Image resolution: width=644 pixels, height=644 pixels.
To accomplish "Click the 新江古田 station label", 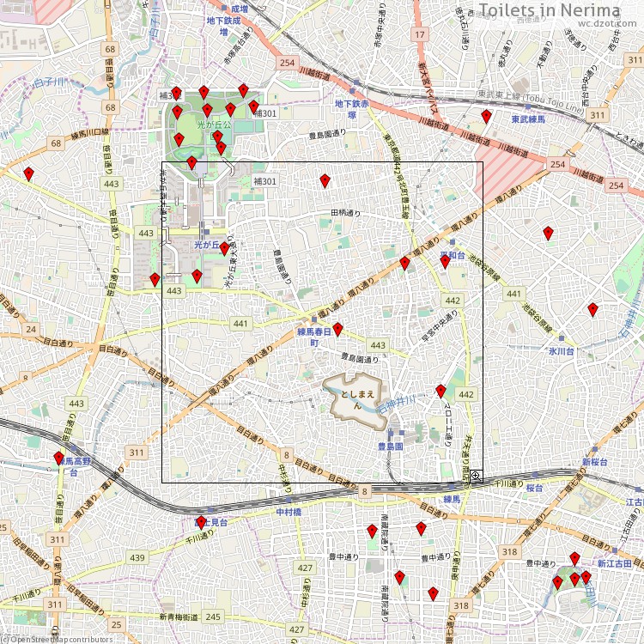I will point(615,563).
